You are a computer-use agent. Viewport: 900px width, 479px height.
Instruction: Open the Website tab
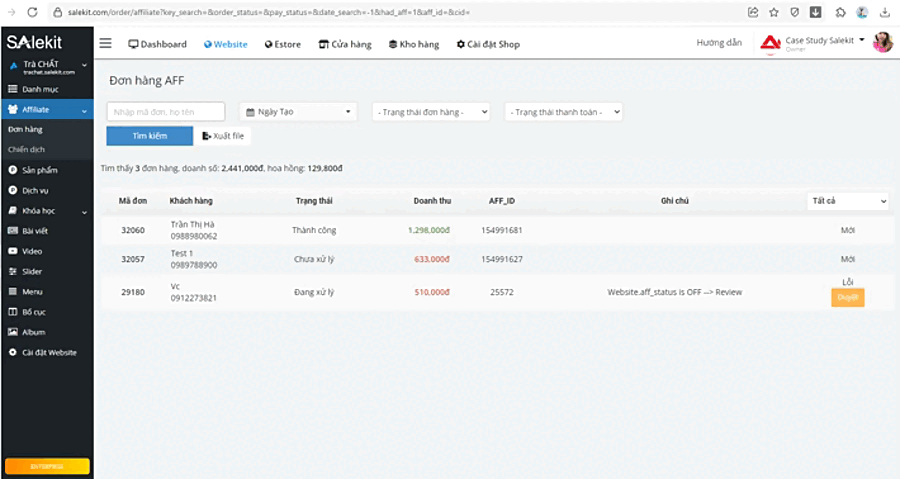[x=226, y=44]
